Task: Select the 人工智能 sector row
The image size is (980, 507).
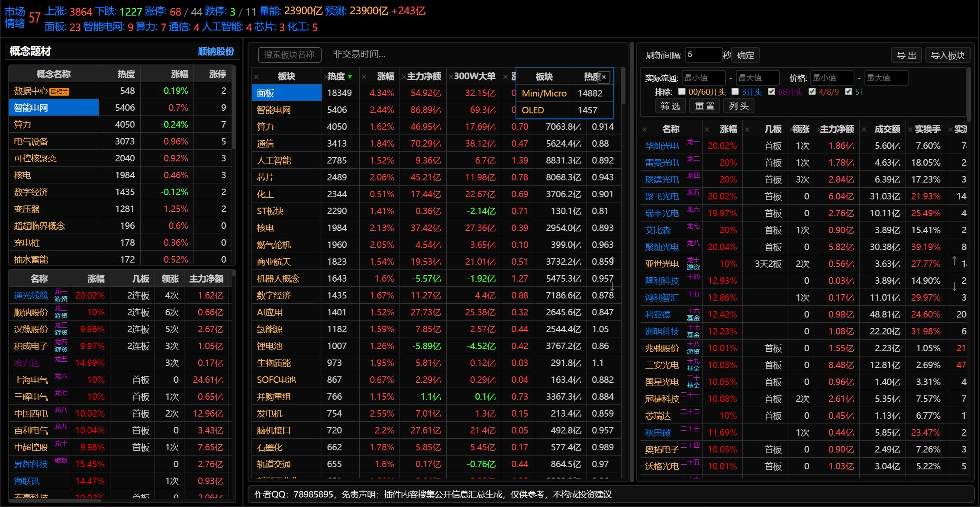Action: pyautogui.click(x=436, y=160)
